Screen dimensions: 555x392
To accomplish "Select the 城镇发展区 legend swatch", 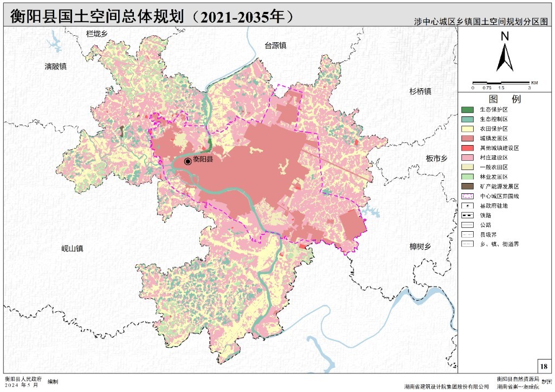I will [x=467, y=139].
